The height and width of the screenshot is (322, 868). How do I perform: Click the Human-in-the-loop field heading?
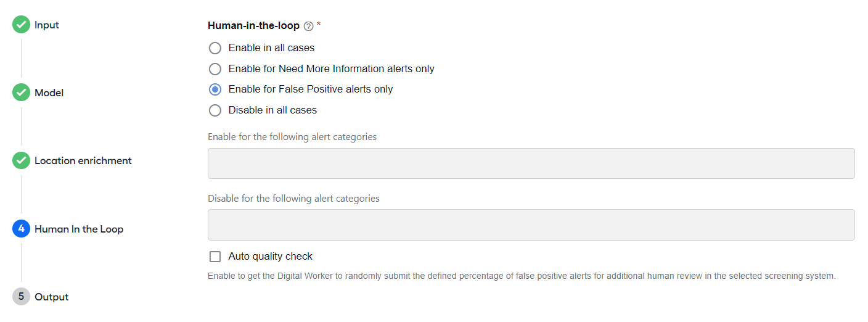click(254, 26)
